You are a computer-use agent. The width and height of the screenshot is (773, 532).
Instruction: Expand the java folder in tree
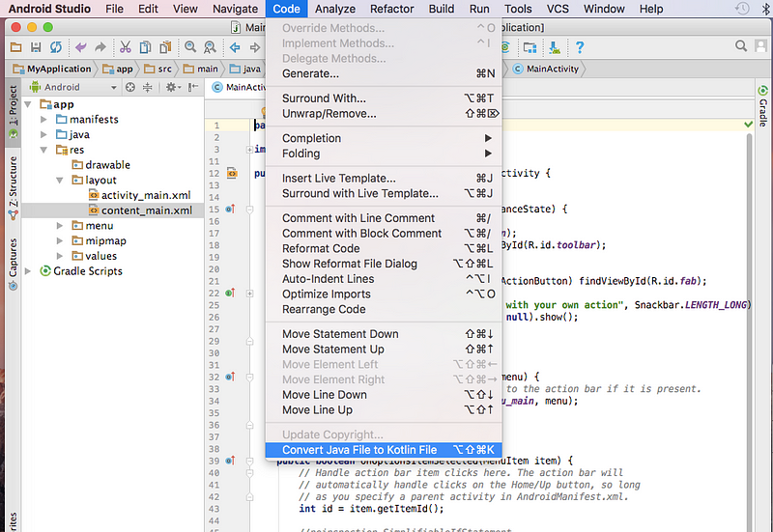(43, 135)
